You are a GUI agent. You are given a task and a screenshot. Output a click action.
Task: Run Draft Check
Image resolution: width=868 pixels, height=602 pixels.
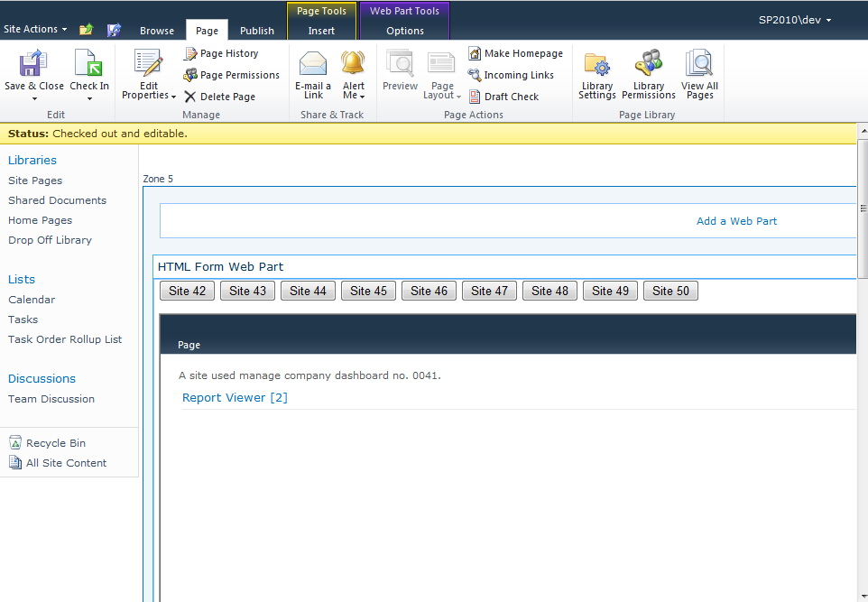pos(503,97)
